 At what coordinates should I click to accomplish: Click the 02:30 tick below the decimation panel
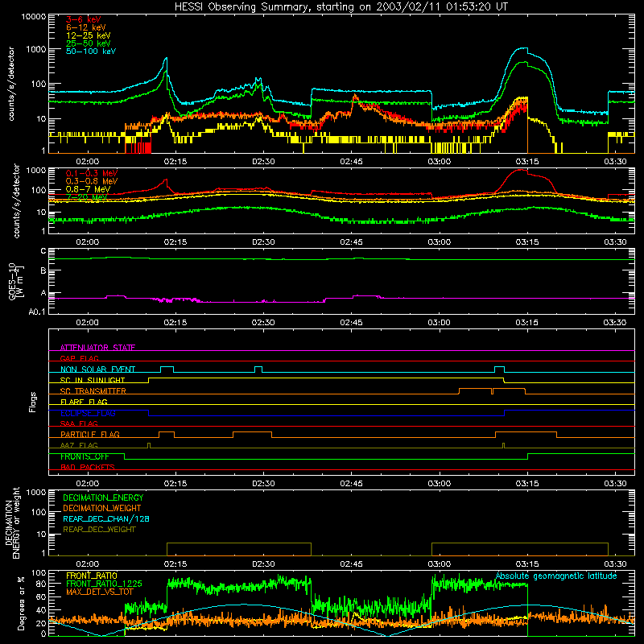point(263,564)
